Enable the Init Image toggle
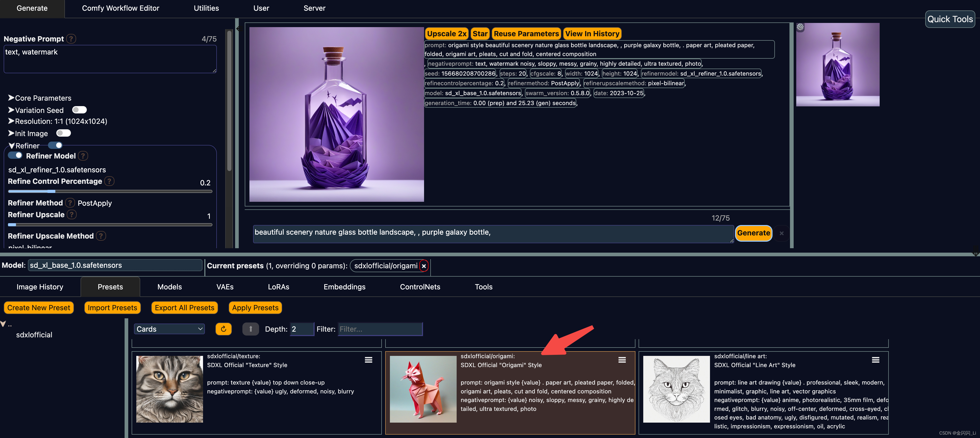This screenshot has width=980, height=438. pyautogui.click(x=64, y=133)
